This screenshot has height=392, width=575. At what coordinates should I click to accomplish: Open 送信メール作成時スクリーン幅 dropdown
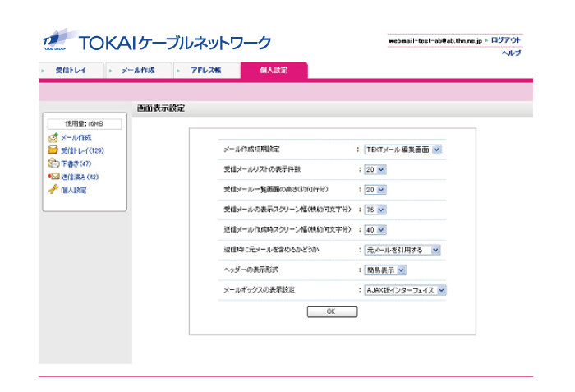375,230
